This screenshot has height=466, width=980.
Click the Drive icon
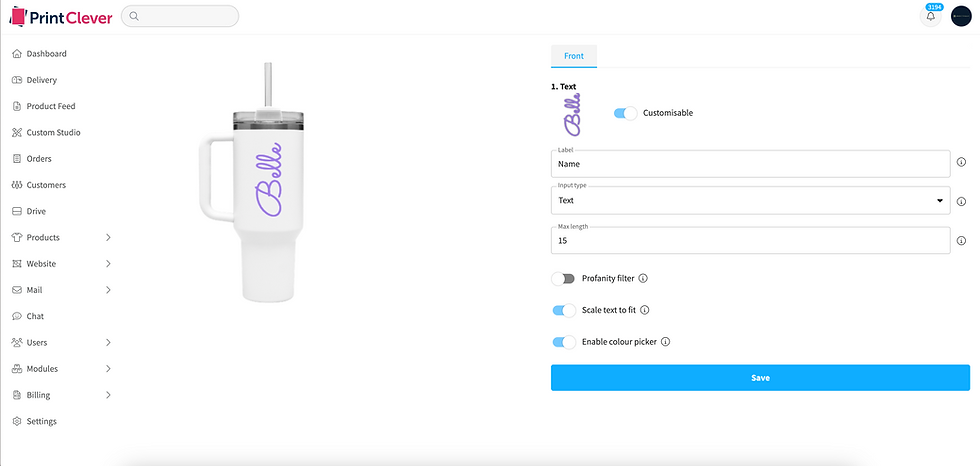17,211
